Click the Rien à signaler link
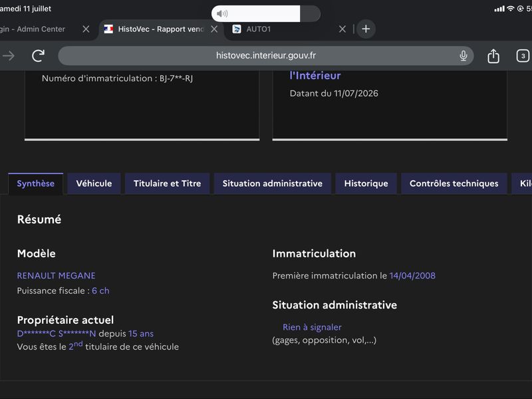The height and width of the screenshot is (399, 532). pos(312,327)
